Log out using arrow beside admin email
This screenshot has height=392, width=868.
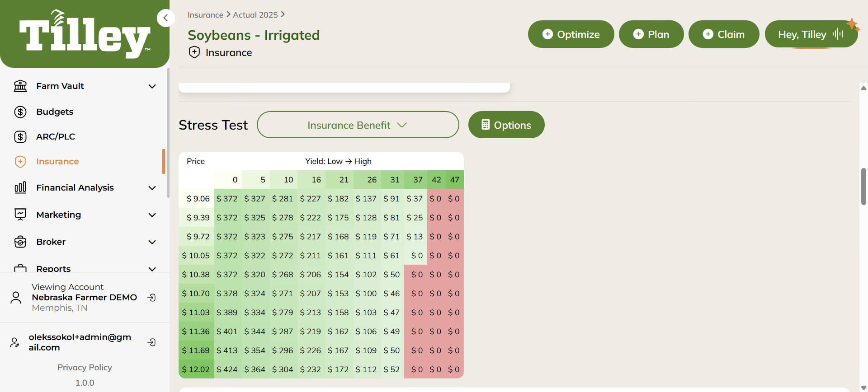pos(152,342)
